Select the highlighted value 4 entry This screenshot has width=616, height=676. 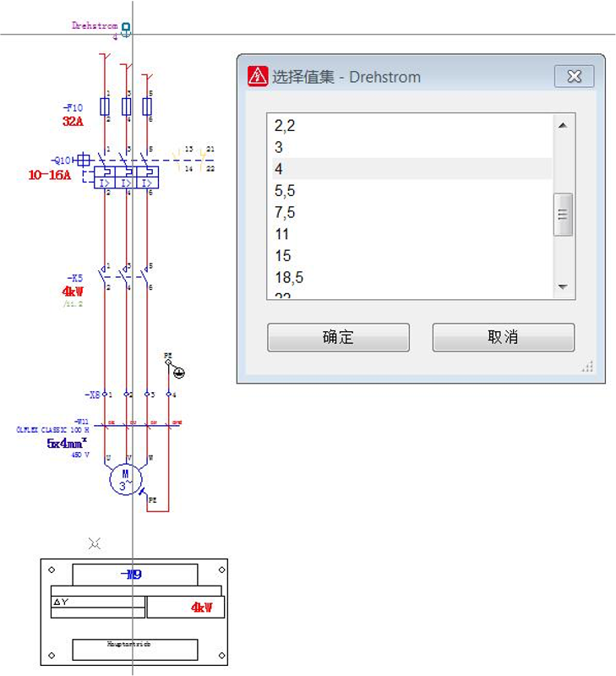[x=279, y=169]
